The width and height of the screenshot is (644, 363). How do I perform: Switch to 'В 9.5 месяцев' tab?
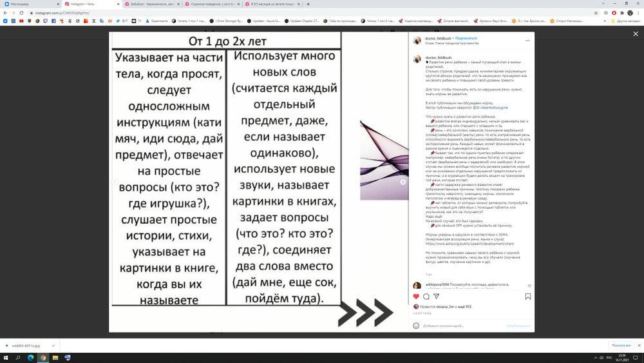(272, 4)
